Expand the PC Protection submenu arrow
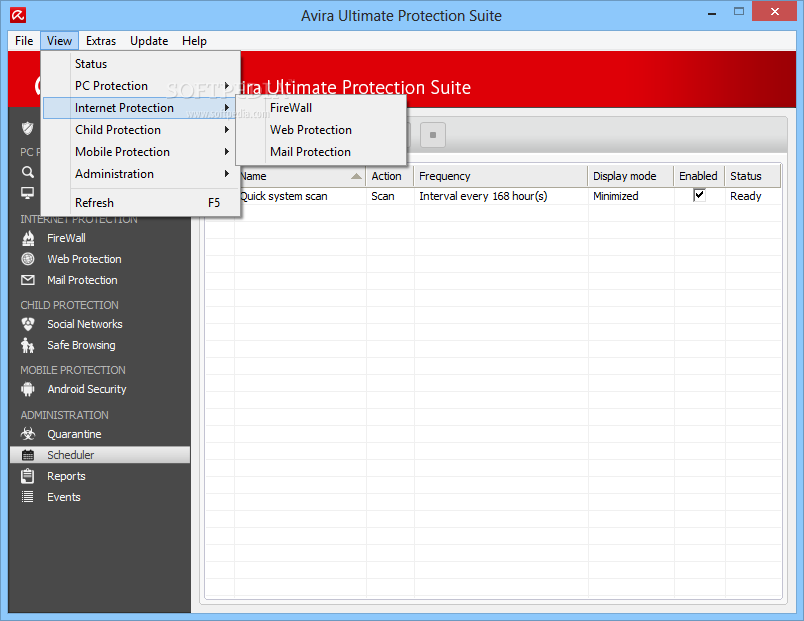 227,86
